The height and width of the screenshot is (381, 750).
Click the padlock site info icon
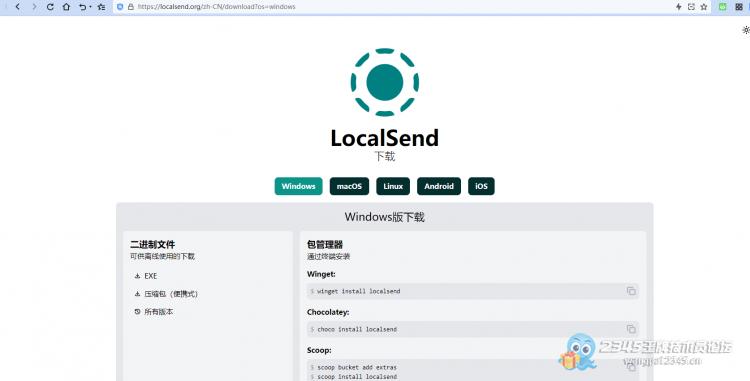[131, 7]
